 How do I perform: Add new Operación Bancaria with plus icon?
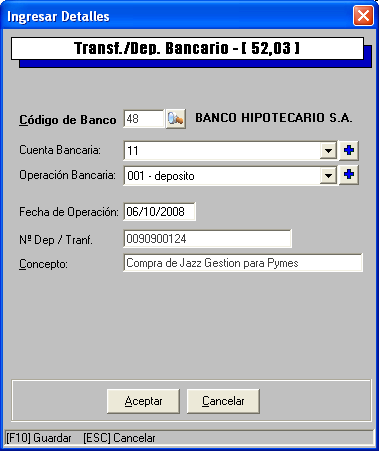[x=349, y=175]
